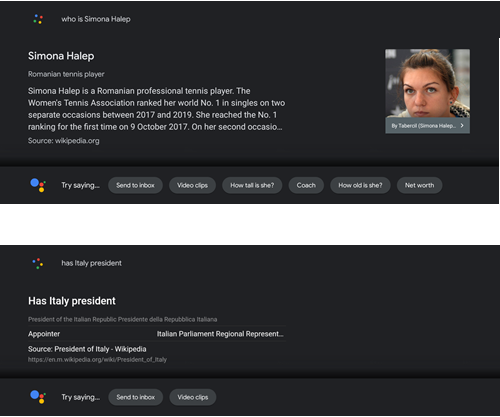Open the wikipedia.org source link
The width and height of the screenshot is (500, 417).
(x=64, y=141)
